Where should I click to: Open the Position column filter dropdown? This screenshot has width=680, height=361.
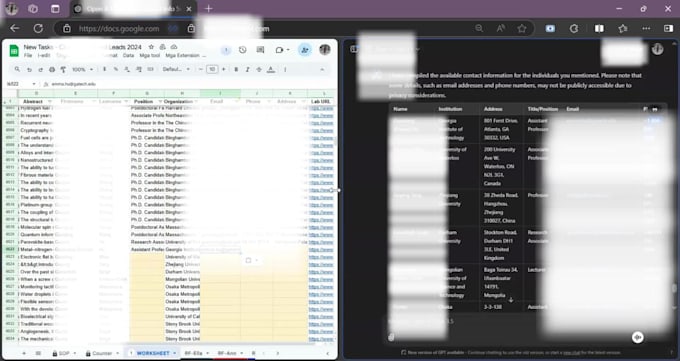(160, 102)
